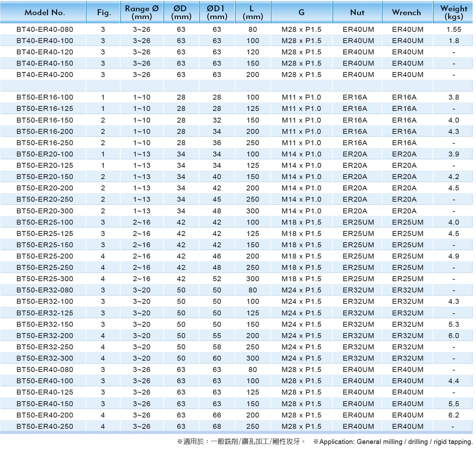Click the Wrench column header

406,12
